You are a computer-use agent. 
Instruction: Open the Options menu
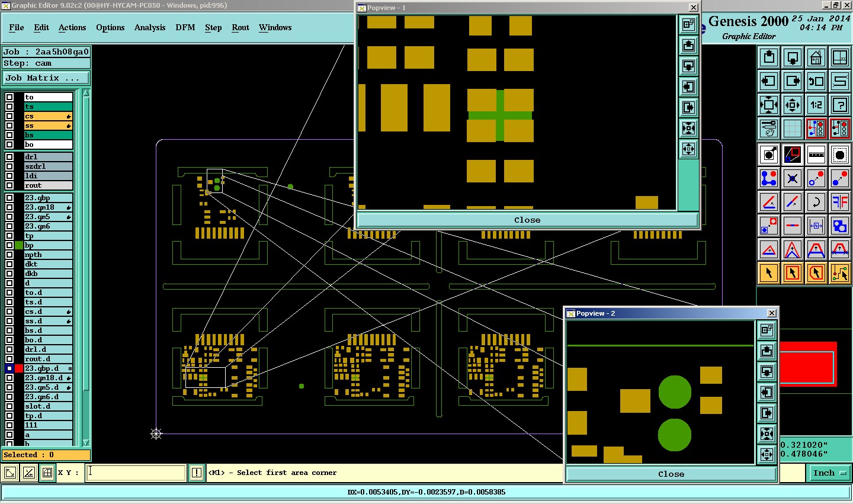[x=110, y=27]
